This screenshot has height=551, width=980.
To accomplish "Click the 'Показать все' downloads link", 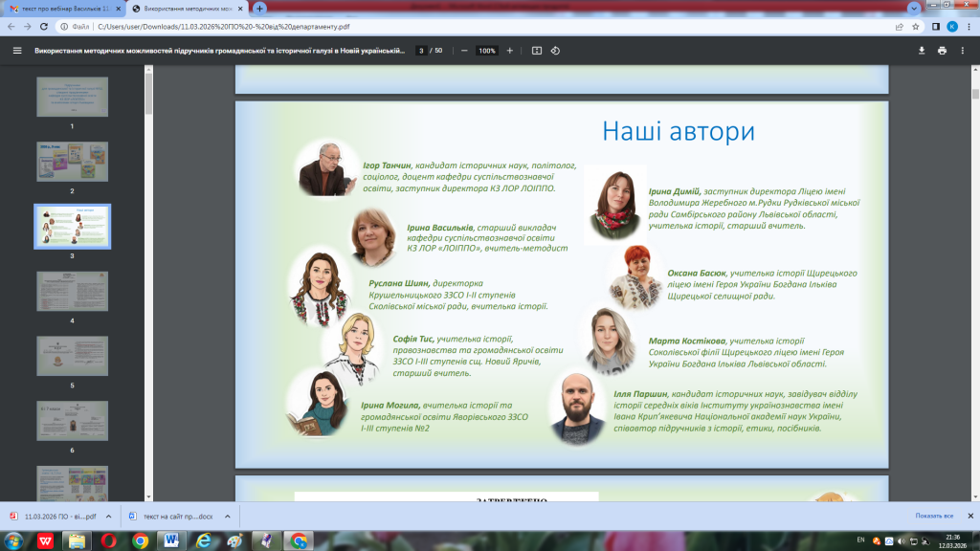I will coord(934,516).
